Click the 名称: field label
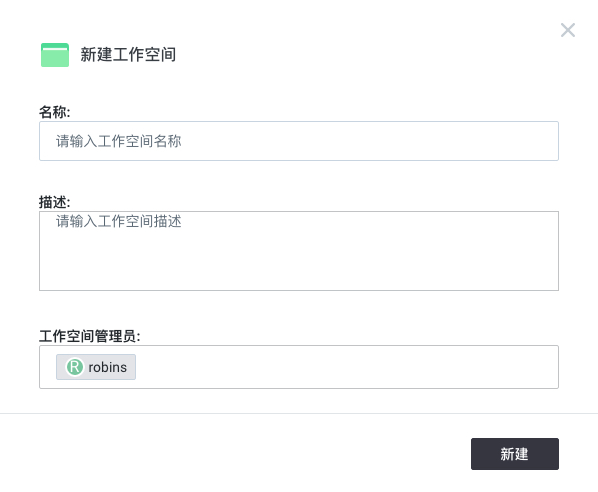The image size is (598, 492). 55,112
